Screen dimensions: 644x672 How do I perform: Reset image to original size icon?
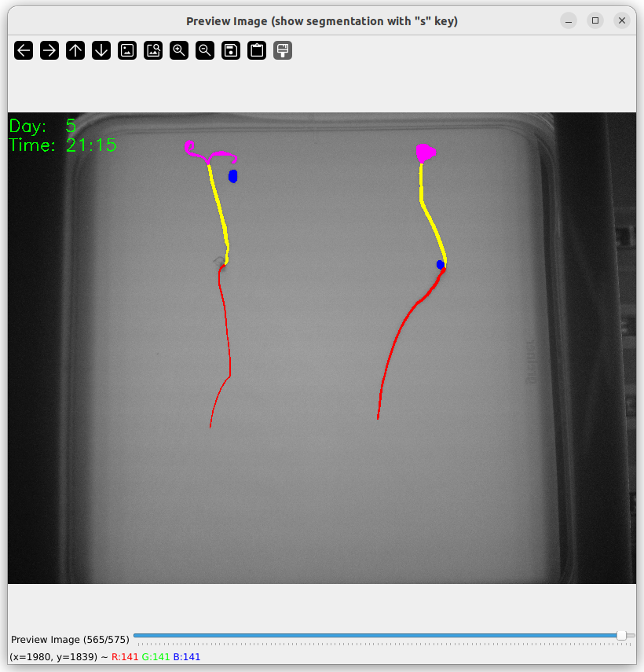pos(127,51)
